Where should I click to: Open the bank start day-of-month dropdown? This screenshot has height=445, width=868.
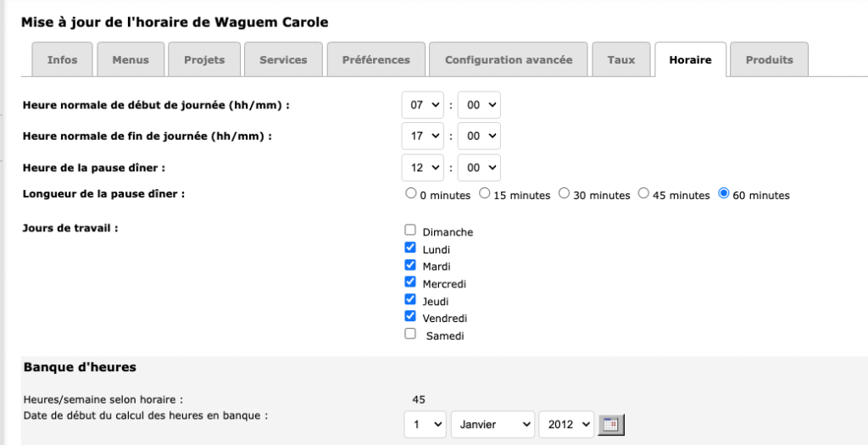click(x=425, y=425)
